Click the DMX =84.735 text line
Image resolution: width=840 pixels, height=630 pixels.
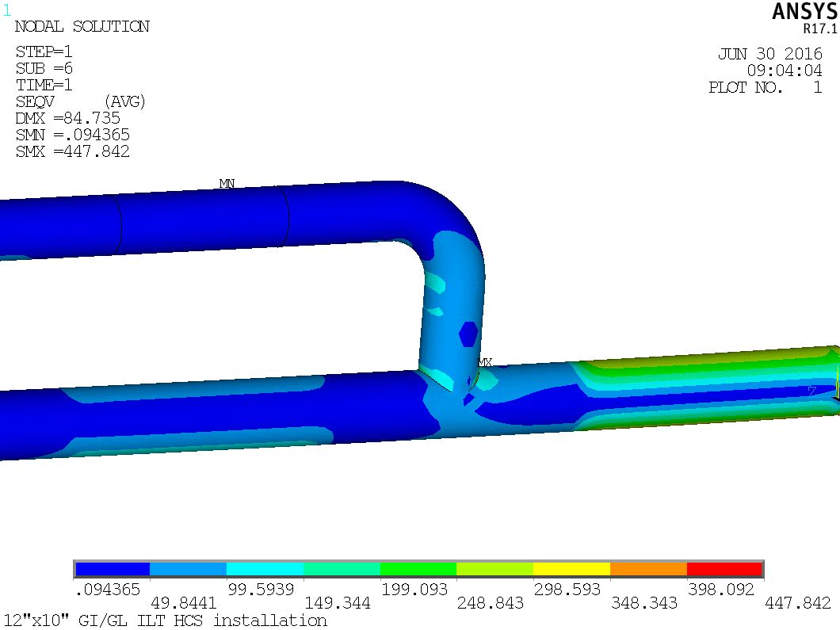click(x=68, y=118)
